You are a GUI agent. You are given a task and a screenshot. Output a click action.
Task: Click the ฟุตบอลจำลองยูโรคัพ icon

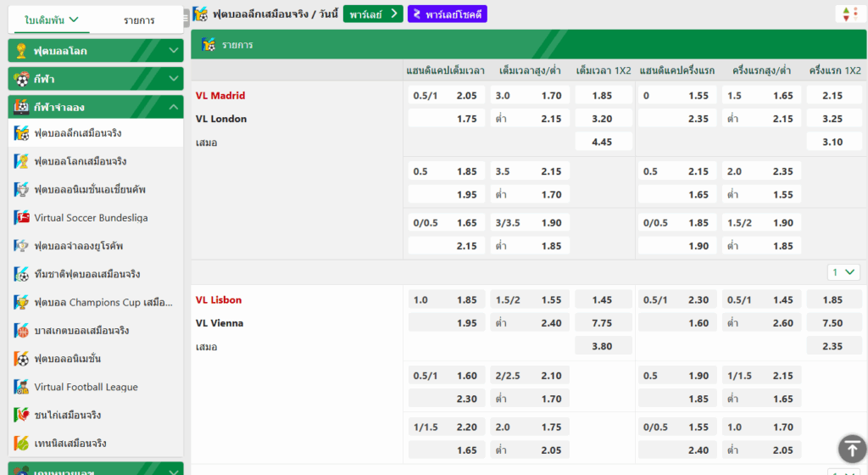pyautogui.click(x=21, y=246)
